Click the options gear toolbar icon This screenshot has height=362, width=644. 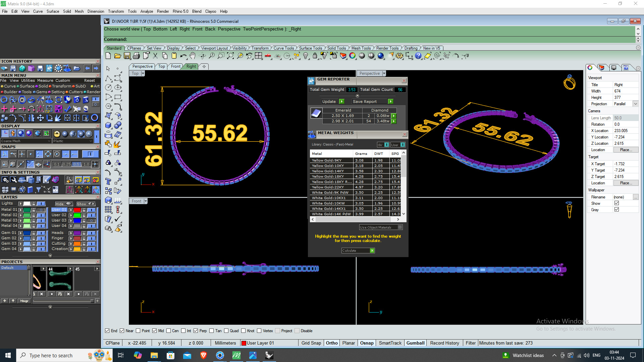click(x=399, y=56)
